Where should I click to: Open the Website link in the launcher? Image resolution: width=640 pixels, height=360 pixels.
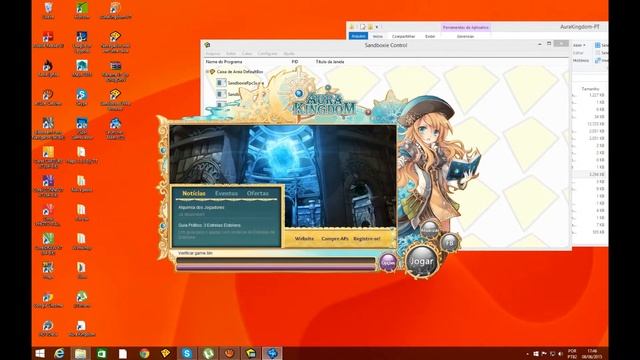pos(304,238)
